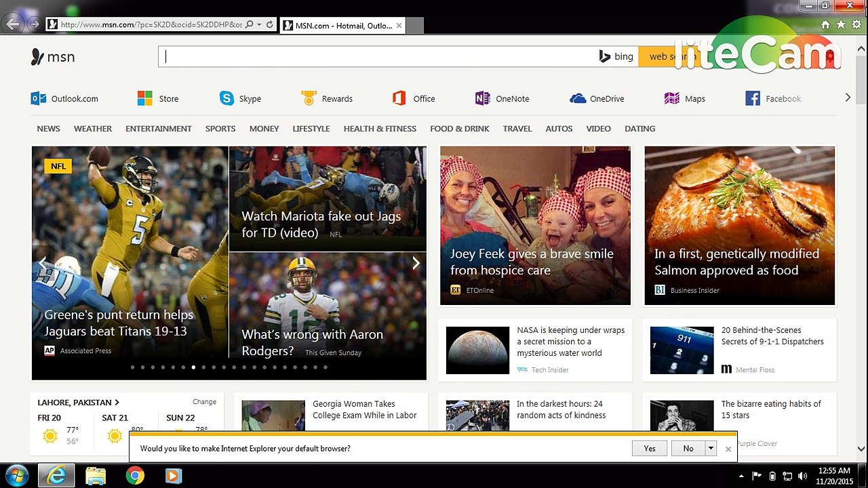Close the MSN.com tab
The image size is (868, 488).
[x=399, y=26]
